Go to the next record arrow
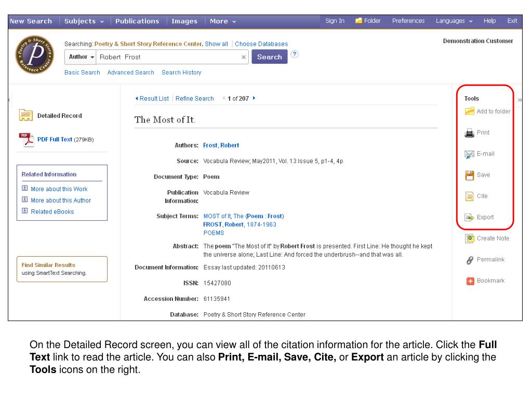Screen dimensions: 532x399 [x=254, y=98]
